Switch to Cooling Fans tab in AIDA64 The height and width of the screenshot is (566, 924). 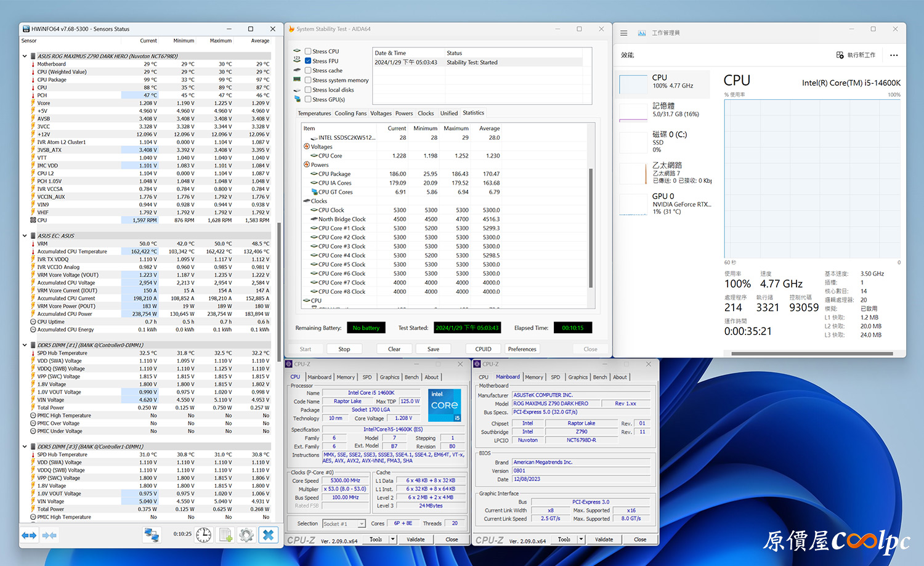(x=351, y=113)
